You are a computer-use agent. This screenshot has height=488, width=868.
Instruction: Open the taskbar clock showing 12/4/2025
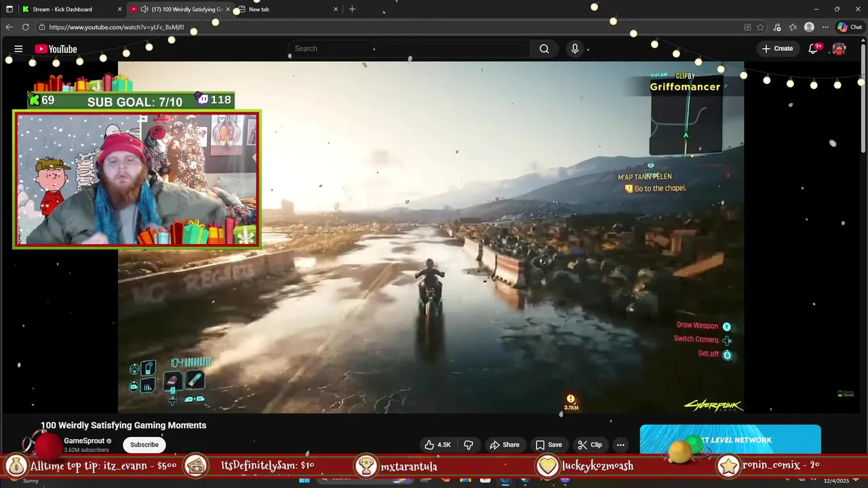(836, 481)
